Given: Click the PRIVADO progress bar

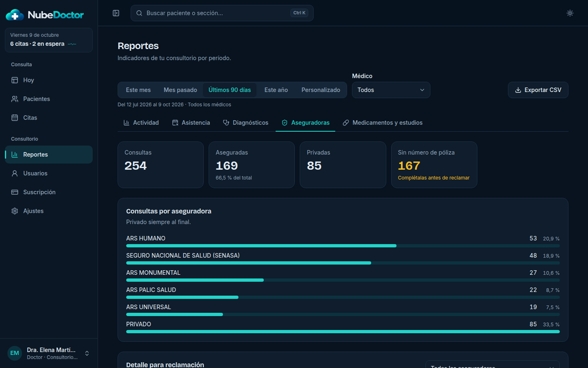Looking at the screenshot, I should pyautogui.click(x=343, y=332).
